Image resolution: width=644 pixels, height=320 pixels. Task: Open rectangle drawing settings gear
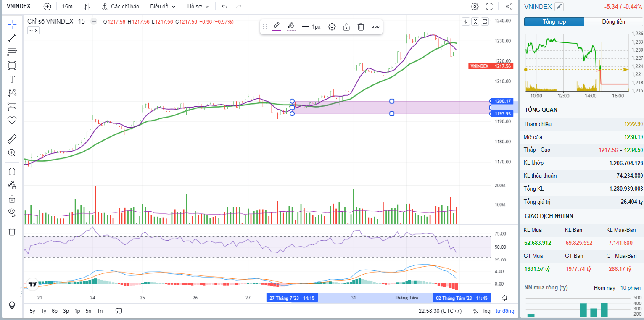pyautogui.click(x=332, y=27)
